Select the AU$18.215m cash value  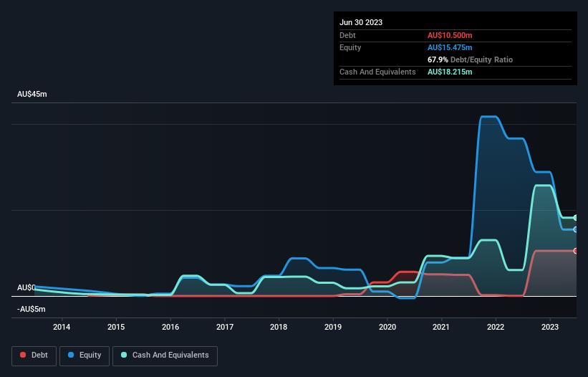coord(450,72)
